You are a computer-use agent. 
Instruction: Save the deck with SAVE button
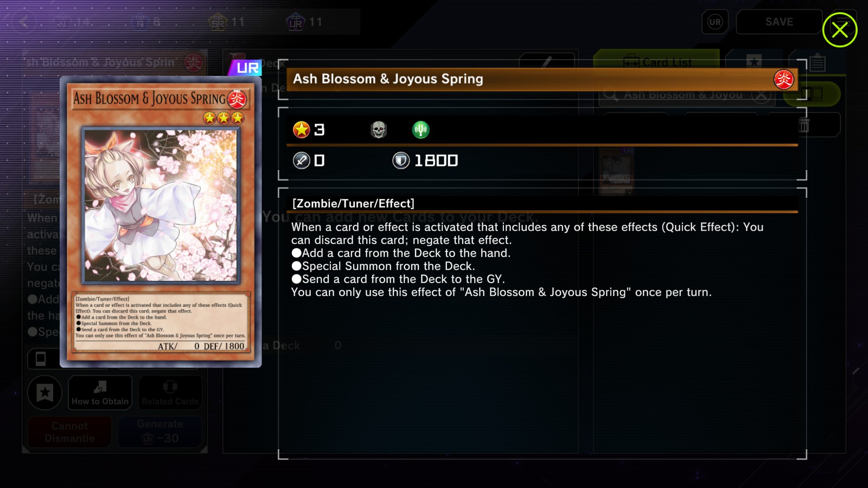pos(779,22)
